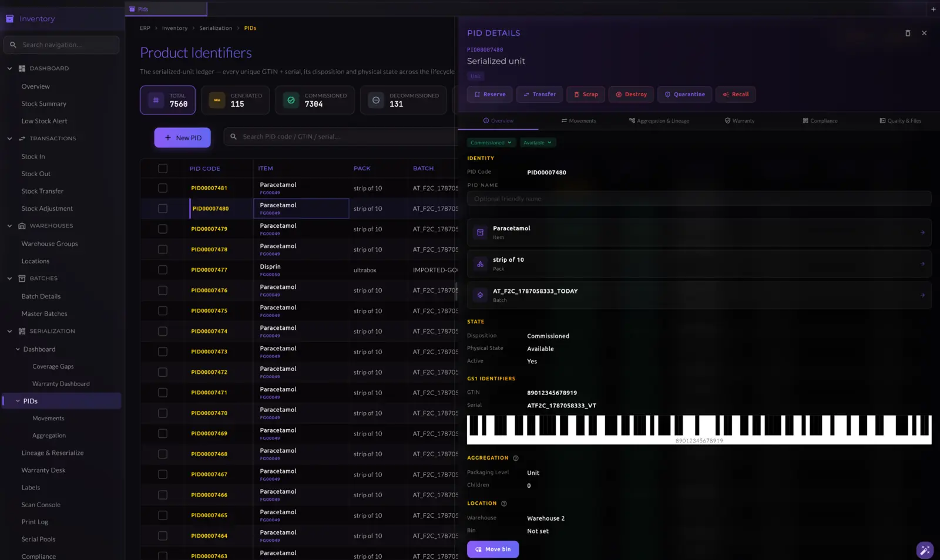This screenshot has width=940, height=560.
Task: Click the GS1 barcode image
Action: coord(699,430)
